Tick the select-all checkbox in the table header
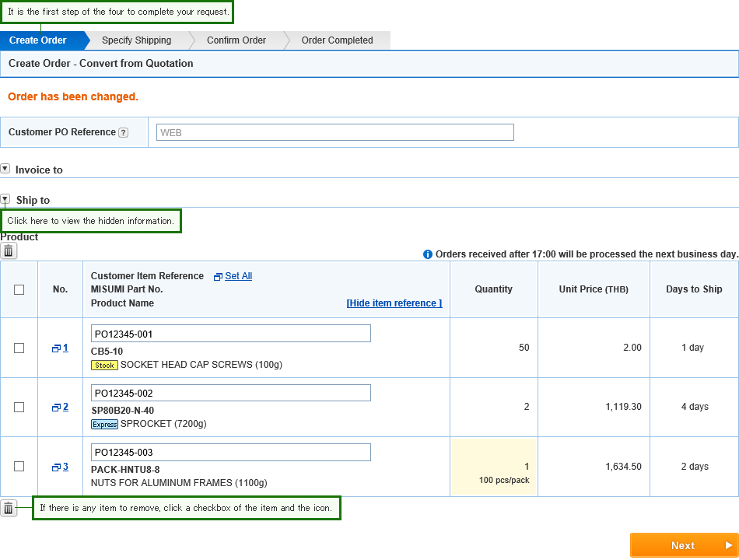The width and height of the screenshot is (739, 560). (x=19, y=289)
